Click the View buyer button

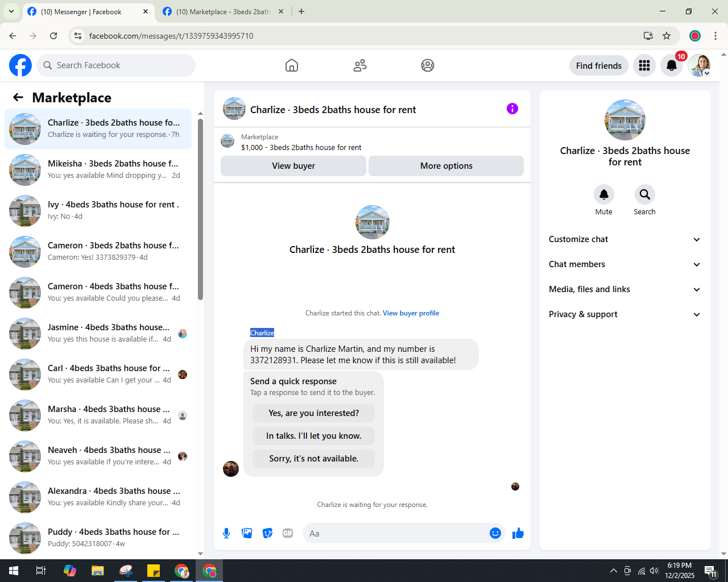(293, 166)
